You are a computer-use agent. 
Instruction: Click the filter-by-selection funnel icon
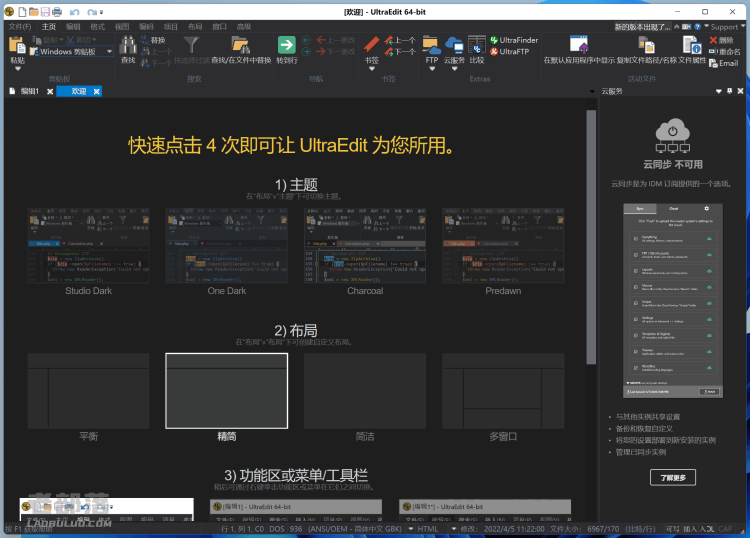[191, 45]
